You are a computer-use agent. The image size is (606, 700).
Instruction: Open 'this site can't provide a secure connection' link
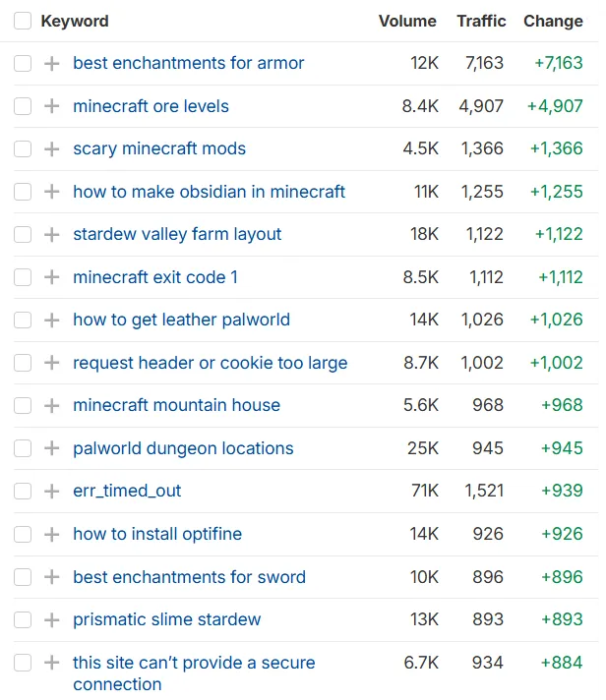pos(194,663)
